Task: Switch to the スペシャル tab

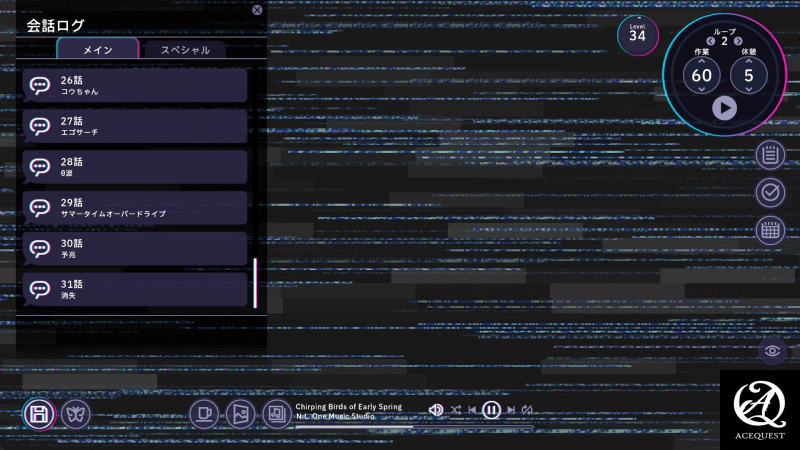Action: [x=185, y=50]
